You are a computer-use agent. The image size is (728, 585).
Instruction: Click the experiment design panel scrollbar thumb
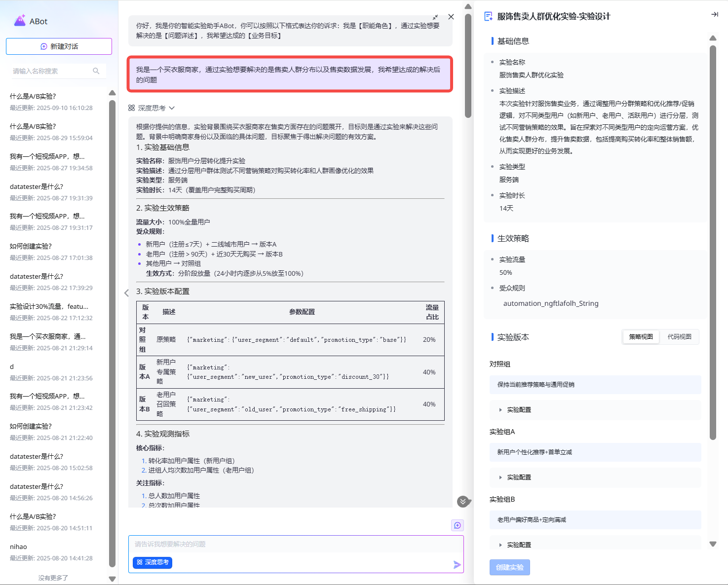(713, 242)
